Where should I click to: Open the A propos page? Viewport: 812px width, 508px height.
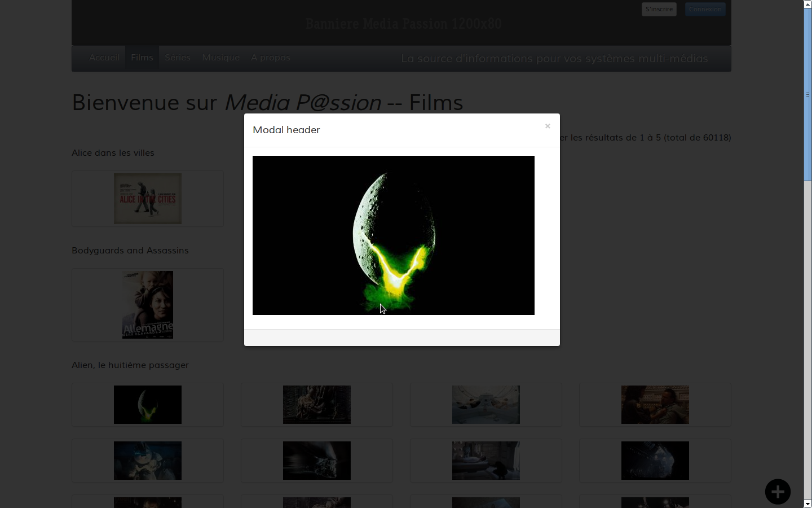tap(271, 58)
